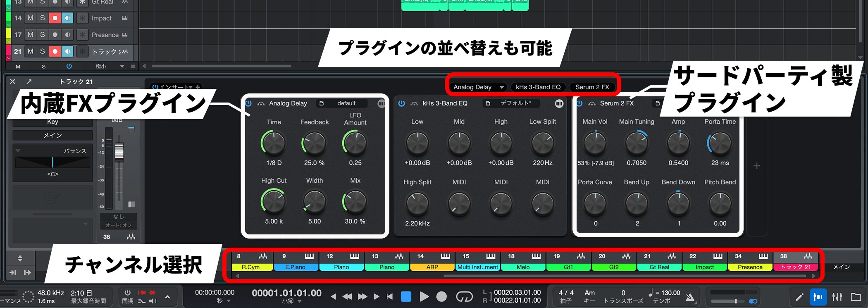Toggle the loop playback icon
The width and height of the screenshot is (868, 308).
(x=464, y=297)
